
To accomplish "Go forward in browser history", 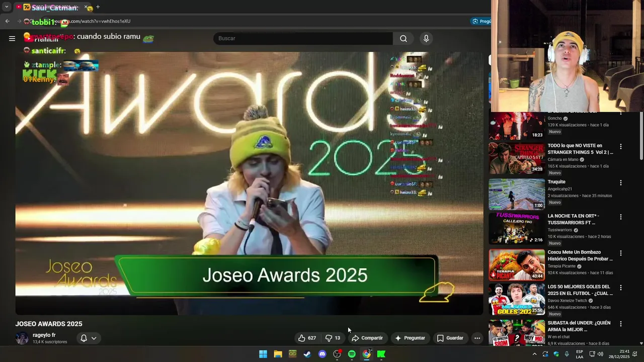I will click(x=19, y=21).
